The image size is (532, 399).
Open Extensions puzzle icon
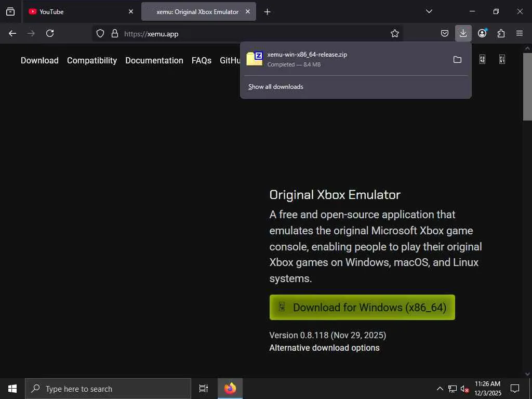click(x=501, y=33)
